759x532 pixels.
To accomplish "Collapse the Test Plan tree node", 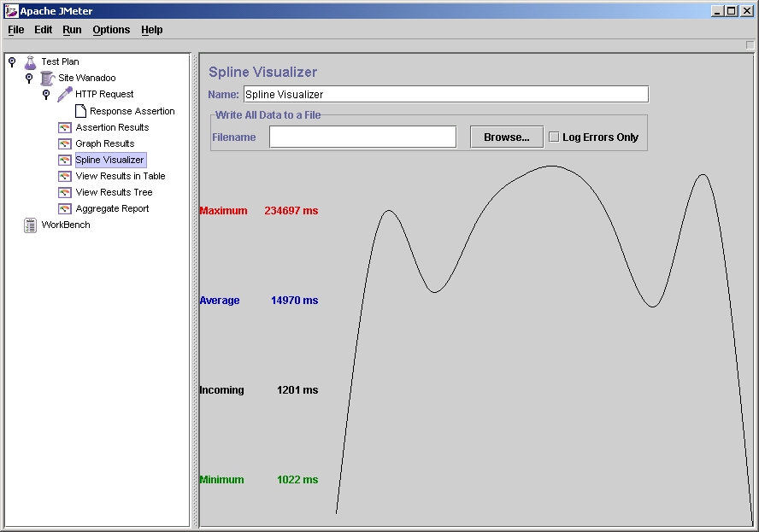I will pyautogui.click(x=12, y=62).
